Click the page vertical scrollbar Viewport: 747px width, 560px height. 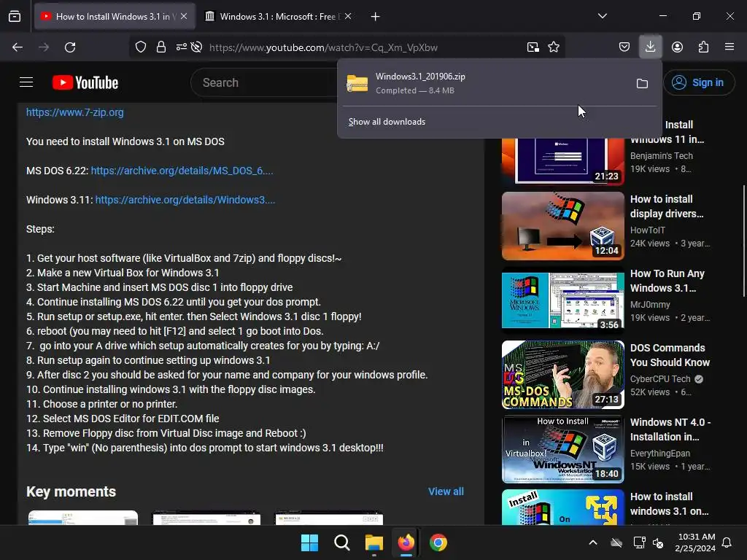(x=744, y=241)
